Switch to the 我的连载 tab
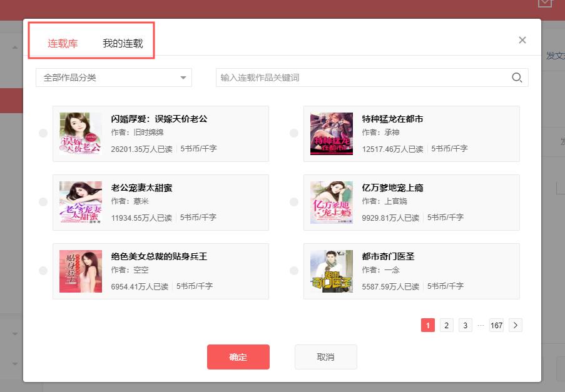Viewport: 565px width, 392px height. [x=123, y=43]
